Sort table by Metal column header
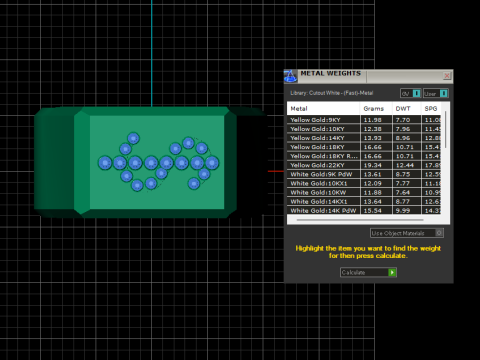 click(323, 108)
